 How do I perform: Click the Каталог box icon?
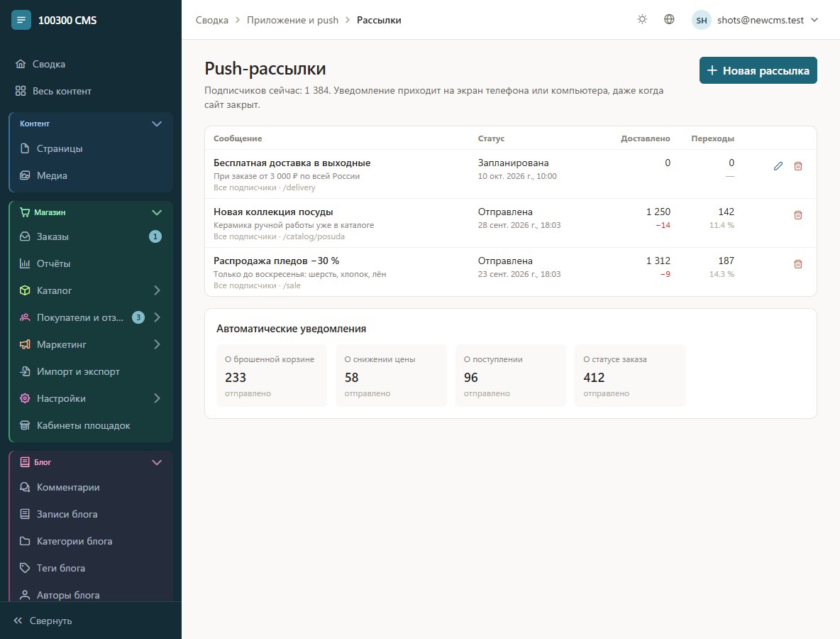click(x=25, y=290)
